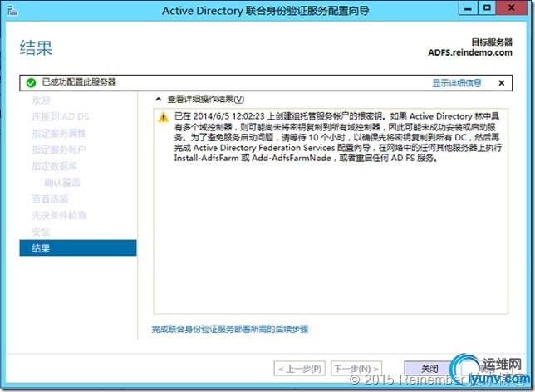
Task: Select the 指定服务属性 step
Action: pyautogui.click(x=59, y=133)
